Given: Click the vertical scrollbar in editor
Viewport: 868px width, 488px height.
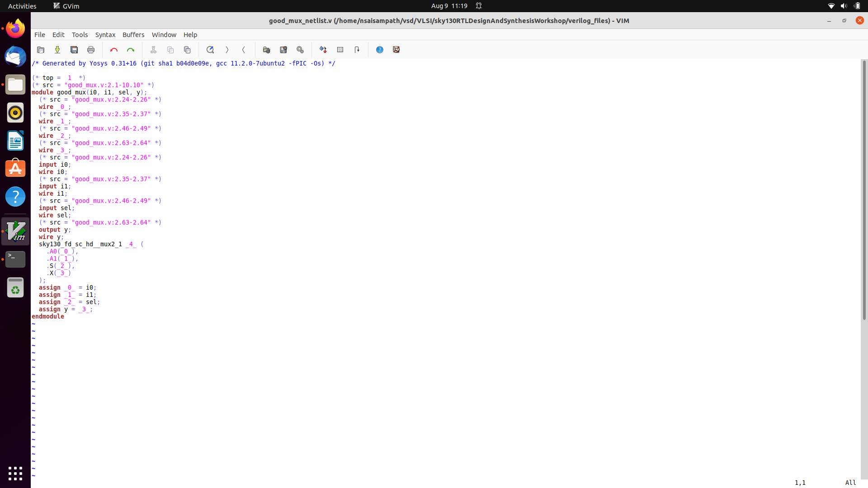Looking at the screenshot, I should tap(864, 190).
